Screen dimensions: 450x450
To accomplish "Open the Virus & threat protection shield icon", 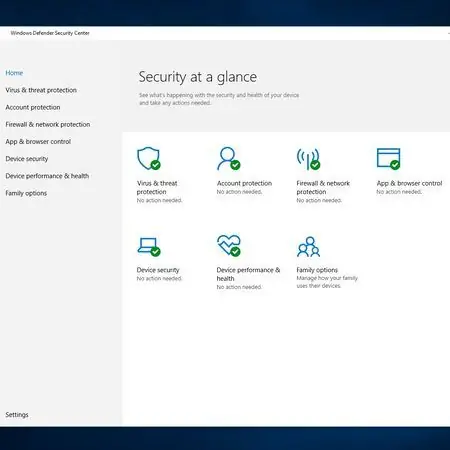I will pos(149,158).
